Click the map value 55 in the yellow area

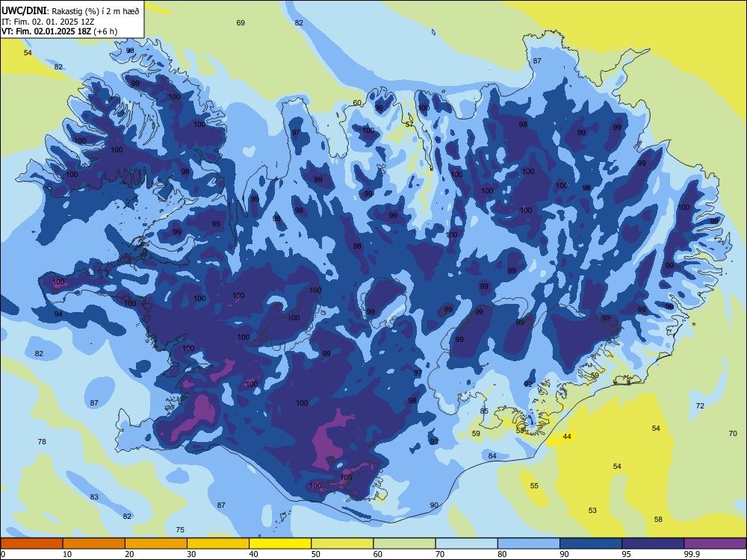(534, 486)
